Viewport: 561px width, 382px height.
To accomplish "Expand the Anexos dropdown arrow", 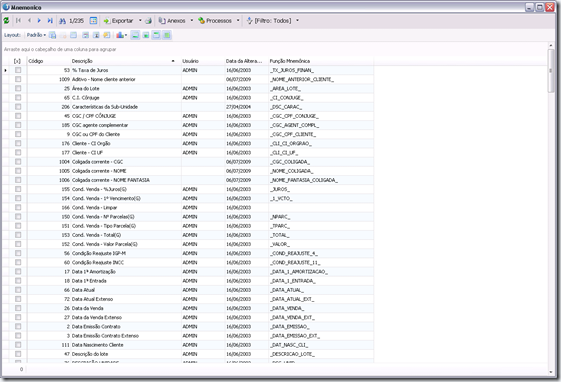I will tap(191, 21).
